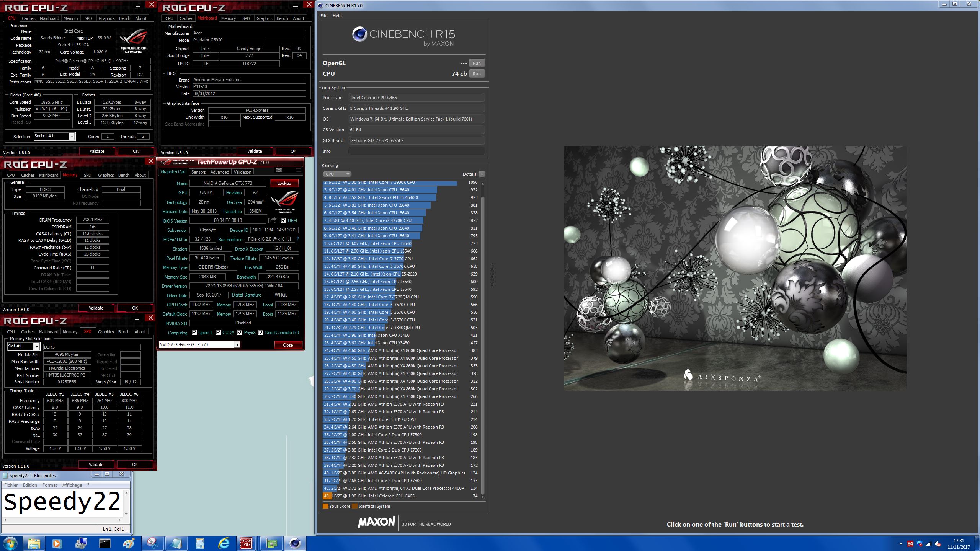This screenshot has height=551, width=980.
Task: Open network signal tray icon
Action: (929, 544)
